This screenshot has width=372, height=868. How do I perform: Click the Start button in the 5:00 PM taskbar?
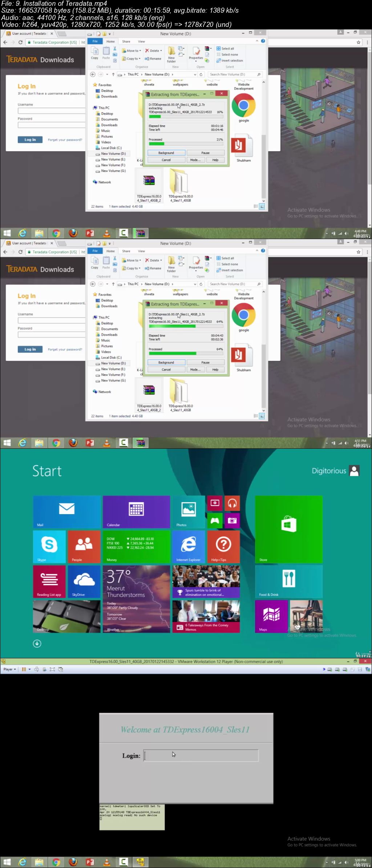(7, 862)
